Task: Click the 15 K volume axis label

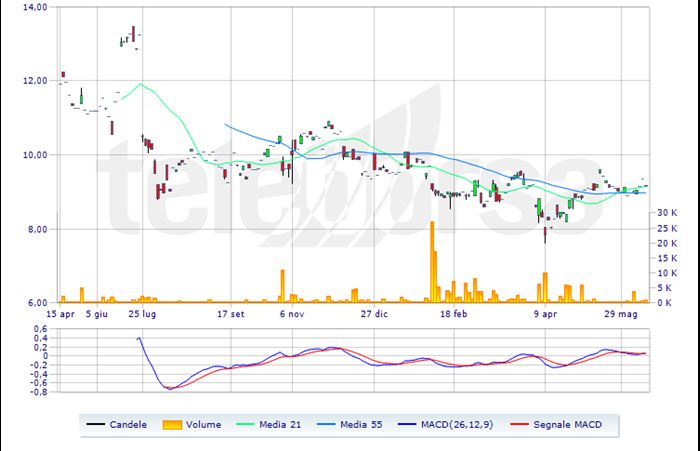Action: 667,258
